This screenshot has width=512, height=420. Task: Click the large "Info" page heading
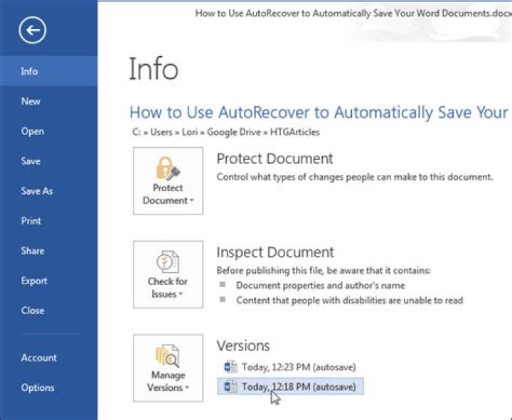[154, 69]
